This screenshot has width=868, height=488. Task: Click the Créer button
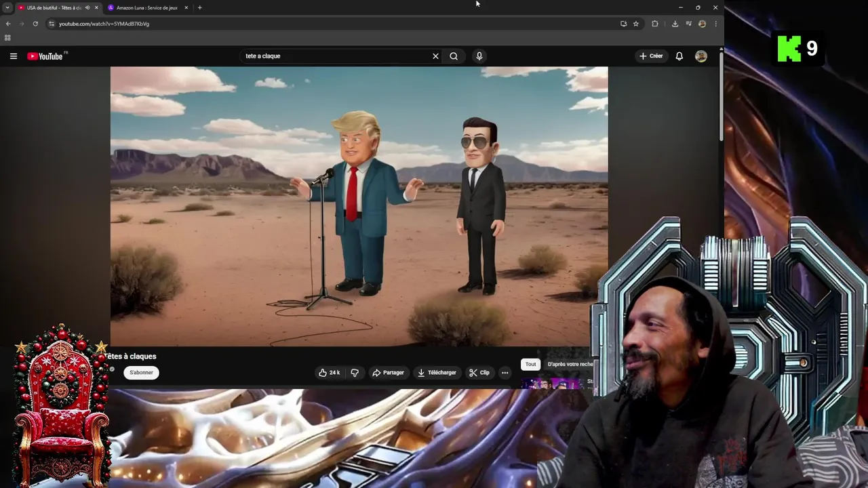[x=651, y=56]
